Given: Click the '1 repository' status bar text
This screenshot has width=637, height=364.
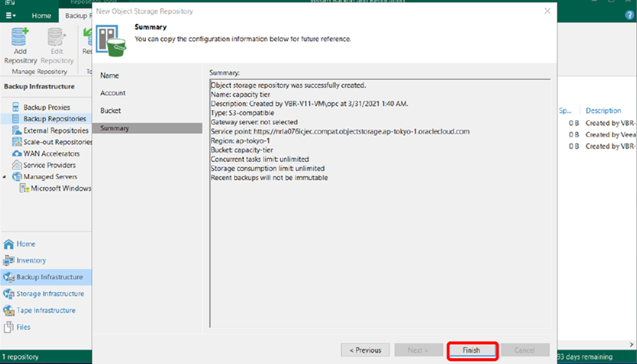Looking at the screenshot, I should tap(20, 357).
